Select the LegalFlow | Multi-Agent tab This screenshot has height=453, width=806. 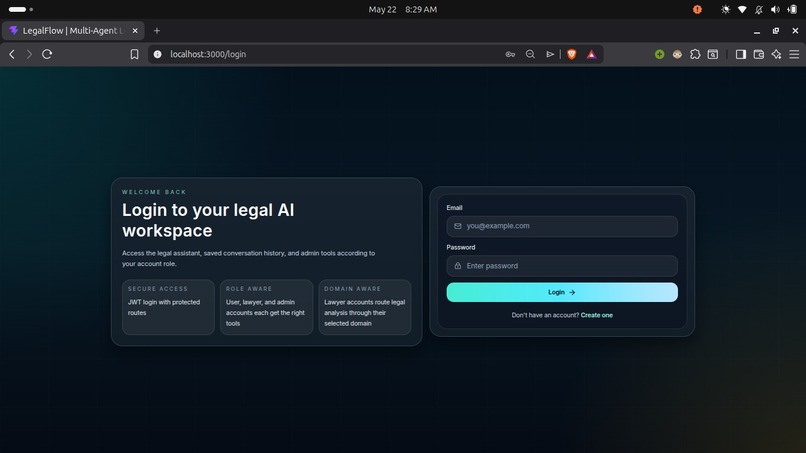[72, 31]
